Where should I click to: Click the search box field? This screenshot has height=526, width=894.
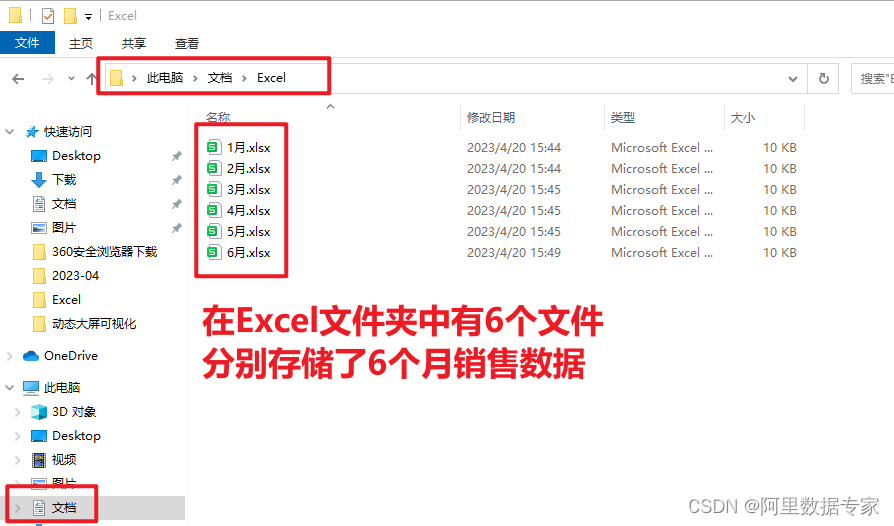(x=872, y=79)
